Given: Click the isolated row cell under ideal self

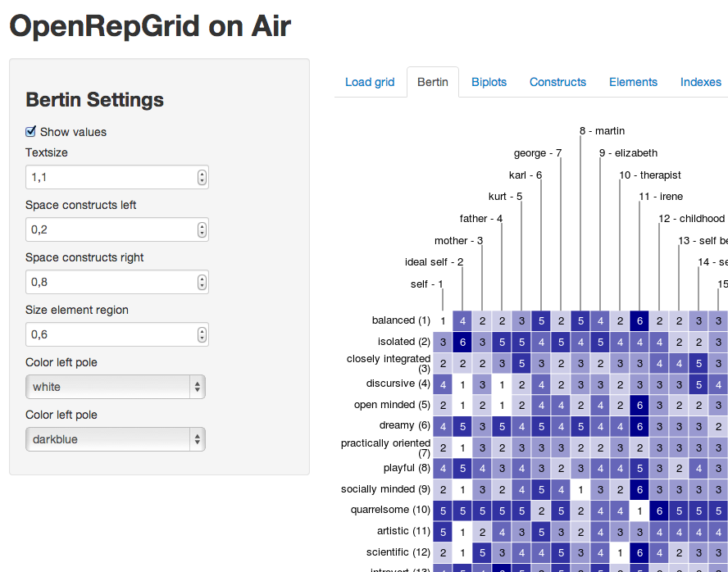Looking at the screenshot, I should (462, 342).
